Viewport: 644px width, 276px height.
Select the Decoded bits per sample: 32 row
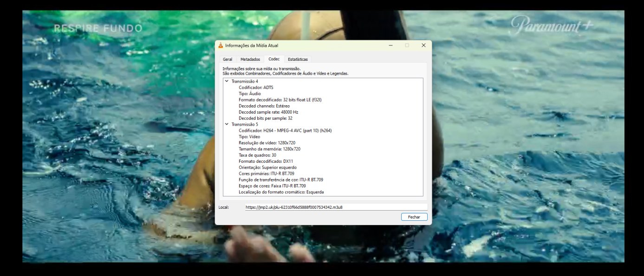[266, 118]
